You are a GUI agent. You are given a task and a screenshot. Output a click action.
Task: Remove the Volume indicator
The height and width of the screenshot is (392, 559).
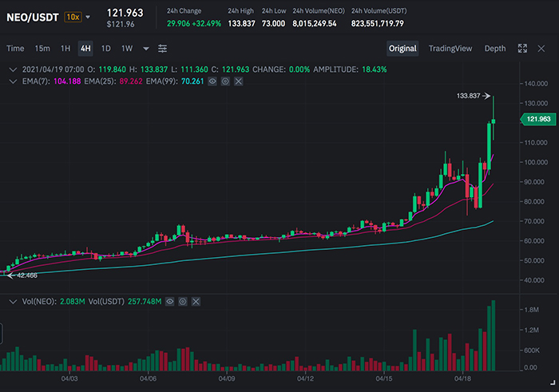pos(196,301)
